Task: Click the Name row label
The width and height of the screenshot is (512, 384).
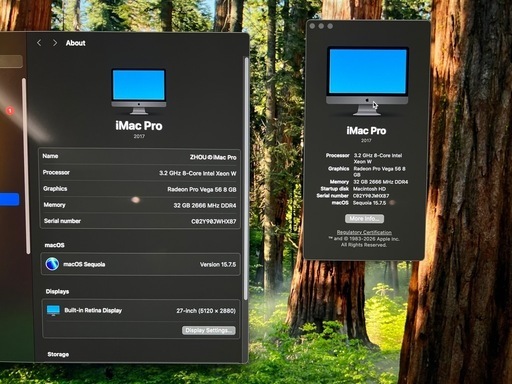Action: [x=50, y=156]
